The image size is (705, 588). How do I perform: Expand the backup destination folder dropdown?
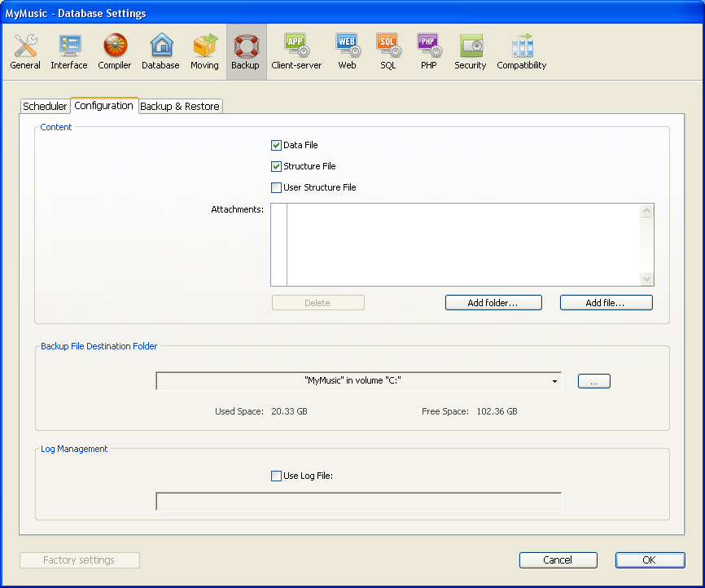[554, 381]
